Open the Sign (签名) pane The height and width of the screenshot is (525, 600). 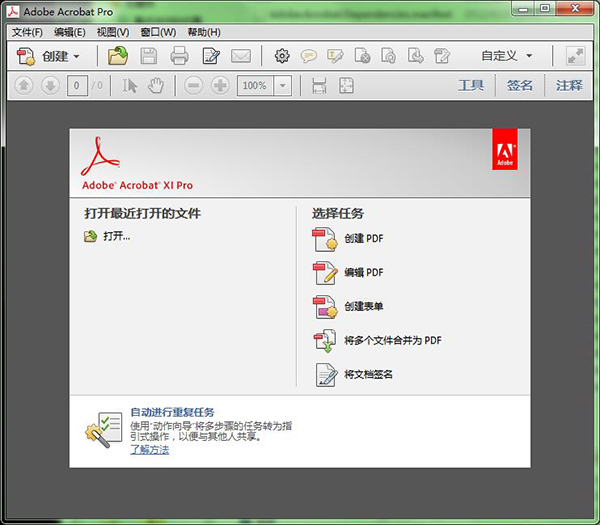pyautogui.click(x=520, y=85)
